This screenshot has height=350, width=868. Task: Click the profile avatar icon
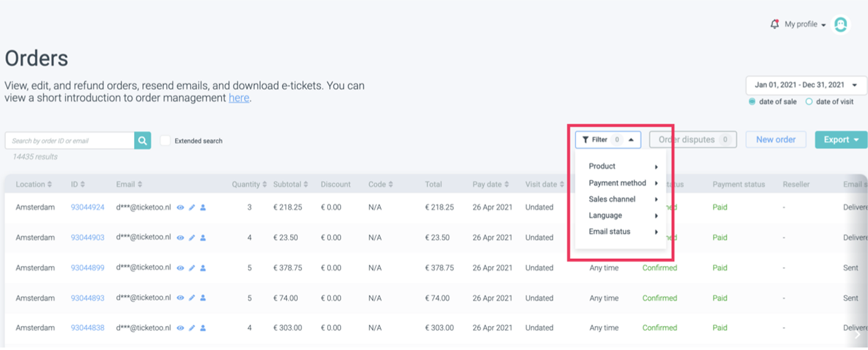pyautogui.click(x=841, y=24)
